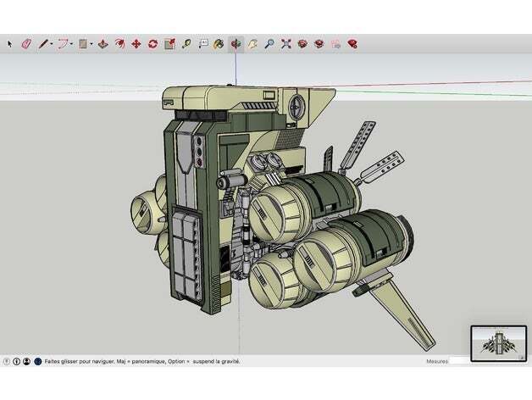The height and width of the screenshot is (400, 532).
Task: Select the arrow Select tool
Action: (x=10, y=43)
